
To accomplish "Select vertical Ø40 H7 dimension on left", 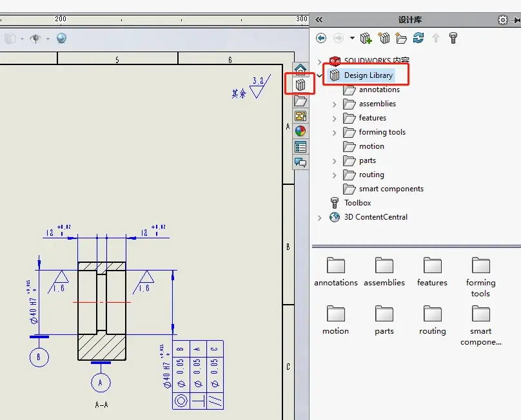I will click(32, 302).
